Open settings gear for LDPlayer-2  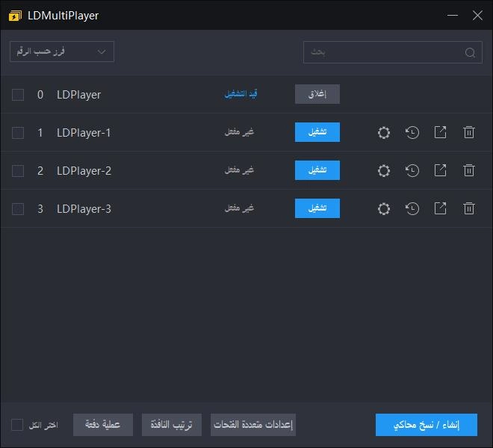click(384, 171)
